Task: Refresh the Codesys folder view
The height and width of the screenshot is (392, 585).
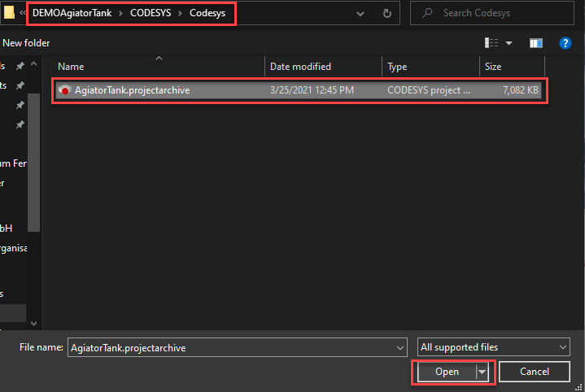Action: (387, 14)
